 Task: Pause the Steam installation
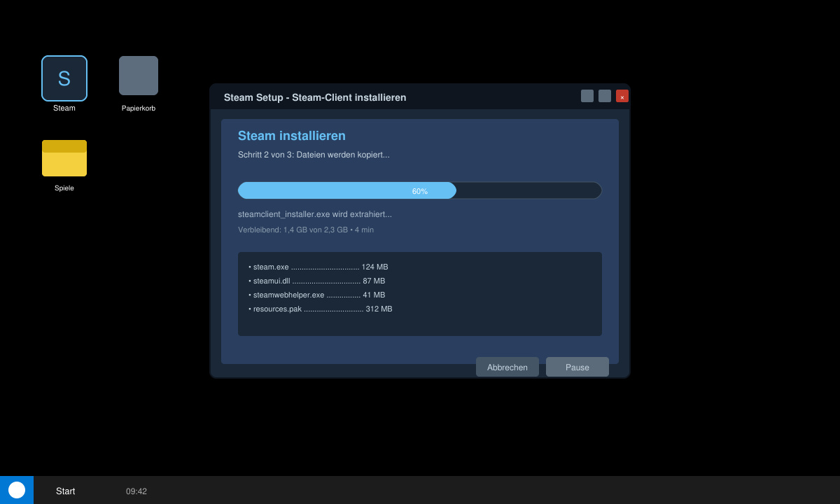577,367
